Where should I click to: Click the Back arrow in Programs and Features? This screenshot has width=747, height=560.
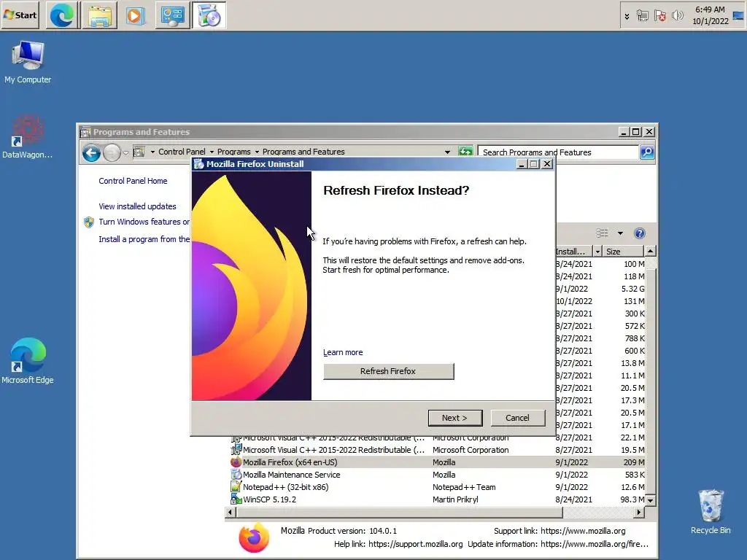click(x=91, y=153)
